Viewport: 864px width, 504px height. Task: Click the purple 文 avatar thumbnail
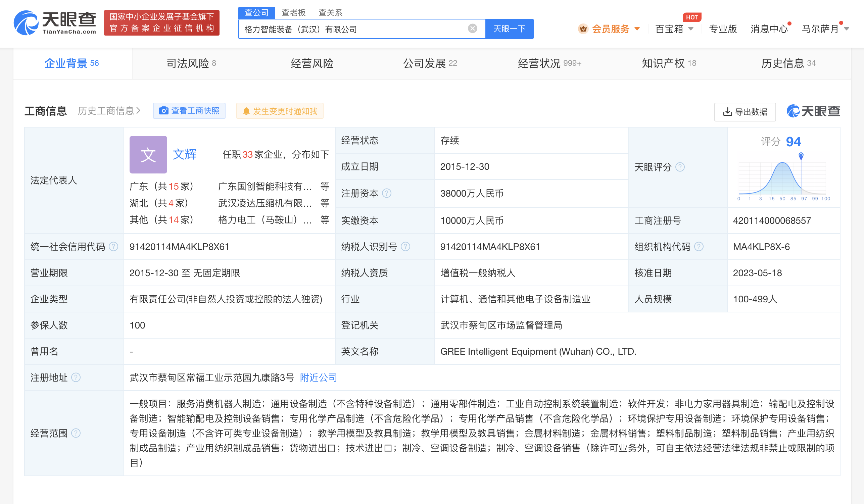click(148, 155)
